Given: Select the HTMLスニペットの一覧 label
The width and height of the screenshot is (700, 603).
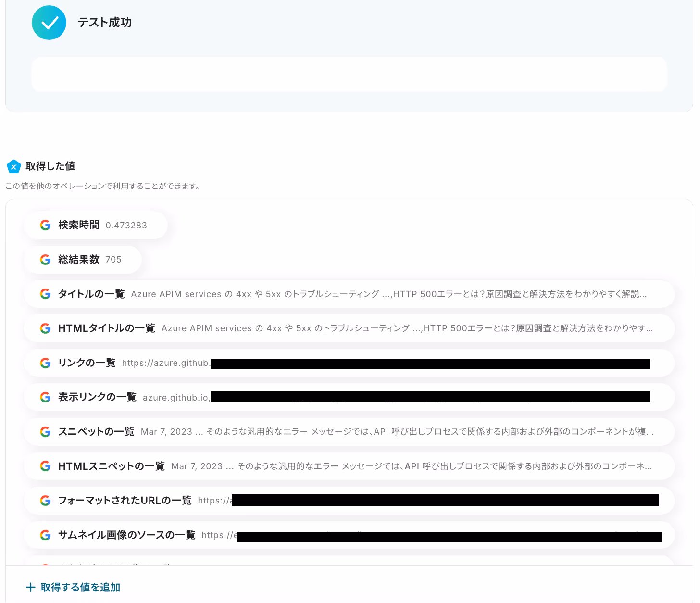Looking at the screenshot, I should point(112,466).
